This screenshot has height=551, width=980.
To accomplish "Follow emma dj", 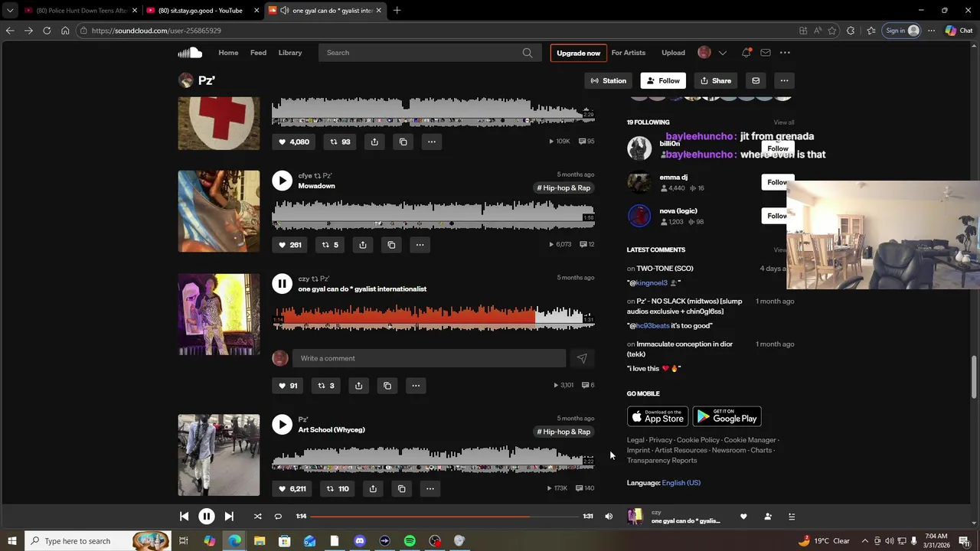I will click(776, 182).
